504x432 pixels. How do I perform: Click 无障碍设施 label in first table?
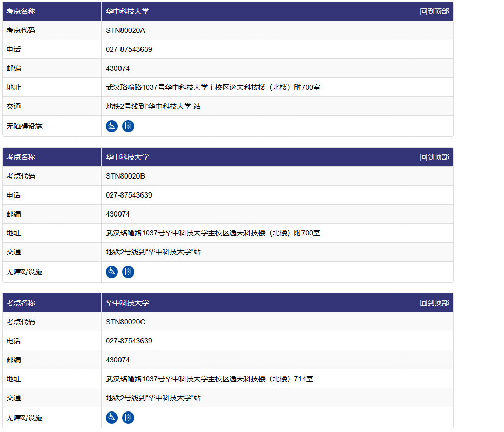(25, 126)
